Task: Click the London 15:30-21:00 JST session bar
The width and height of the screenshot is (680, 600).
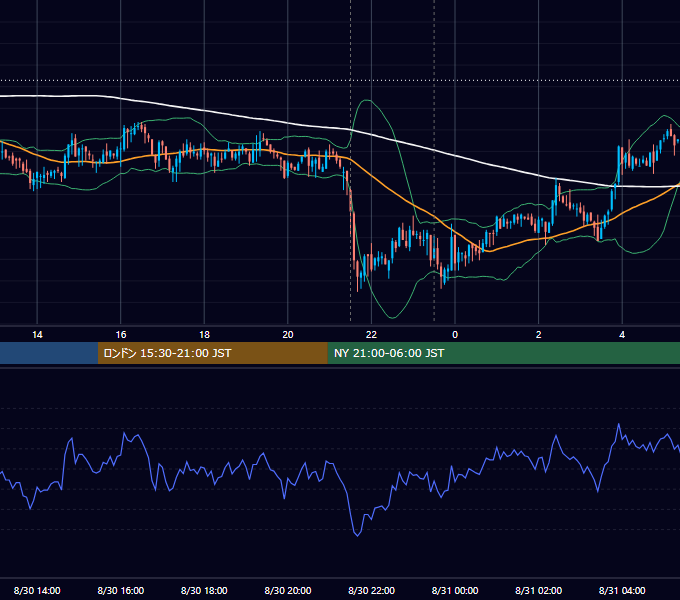Action: click(212, 353)
